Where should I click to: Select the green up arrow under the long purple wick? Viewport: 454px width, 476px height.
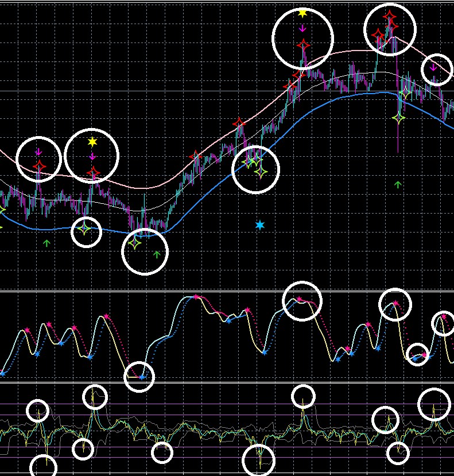tap(398, 184)
